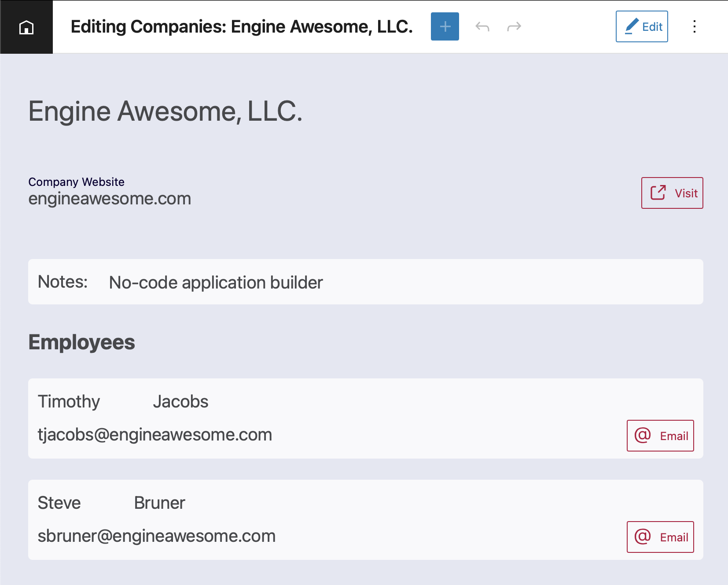
Task: Select the first name Timothy
Action: coord(69,401)
